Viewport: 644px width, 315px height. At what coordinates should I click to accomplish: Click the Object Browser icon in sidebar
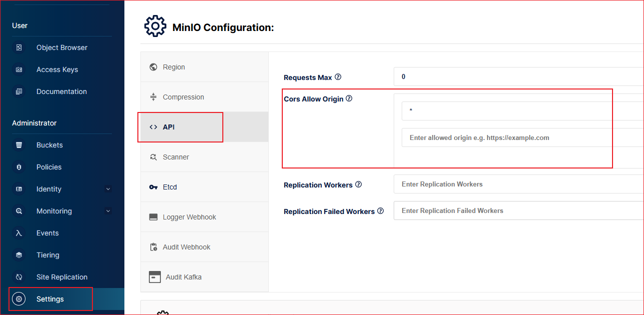pyautogui.click(x=19, y=47)
